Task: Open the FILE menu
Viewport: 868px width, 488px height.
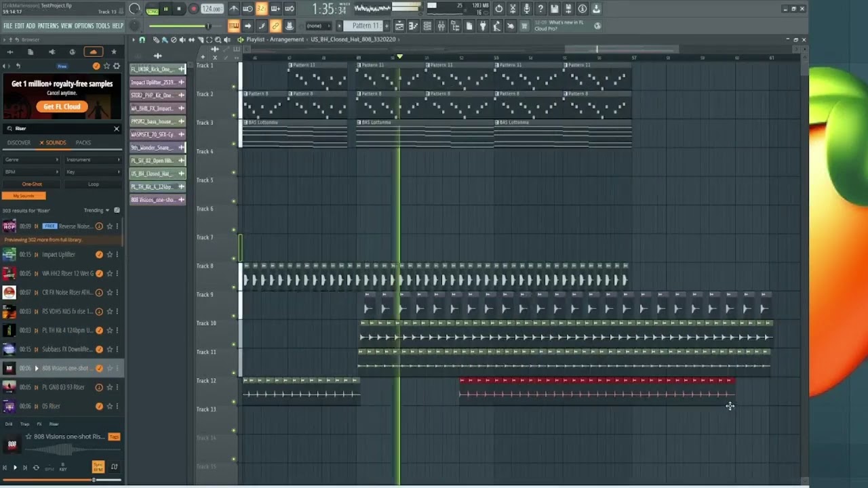Action: click(x=8, y=26)
